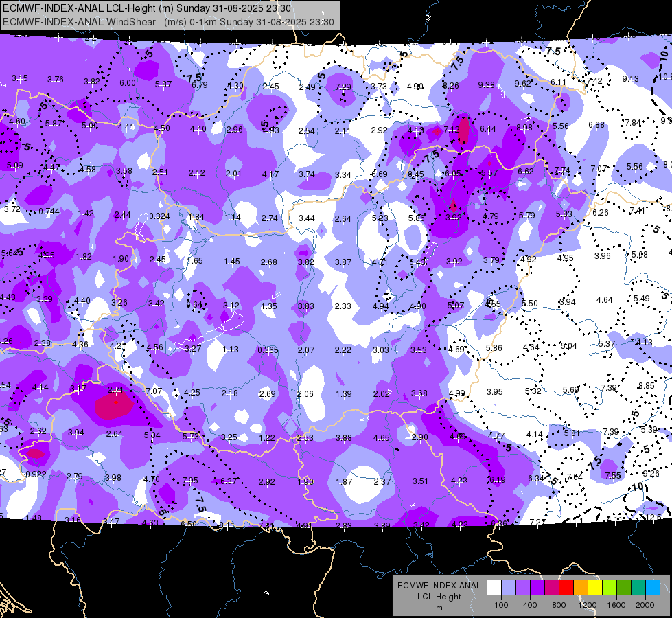Click the wind shear value 9.62

[522, 84]
